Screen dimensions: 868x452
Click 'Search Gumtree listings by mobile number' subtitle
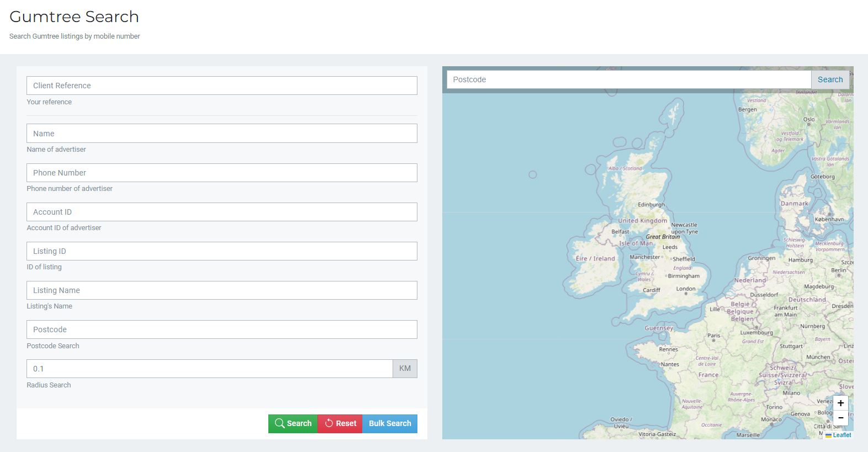coord(75,36)
